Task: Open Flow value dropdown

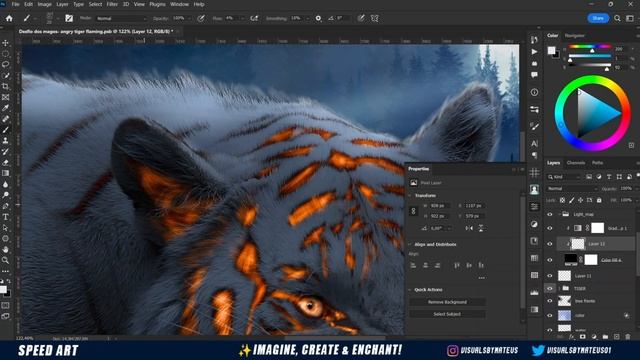Action: (x=242, y=18)
